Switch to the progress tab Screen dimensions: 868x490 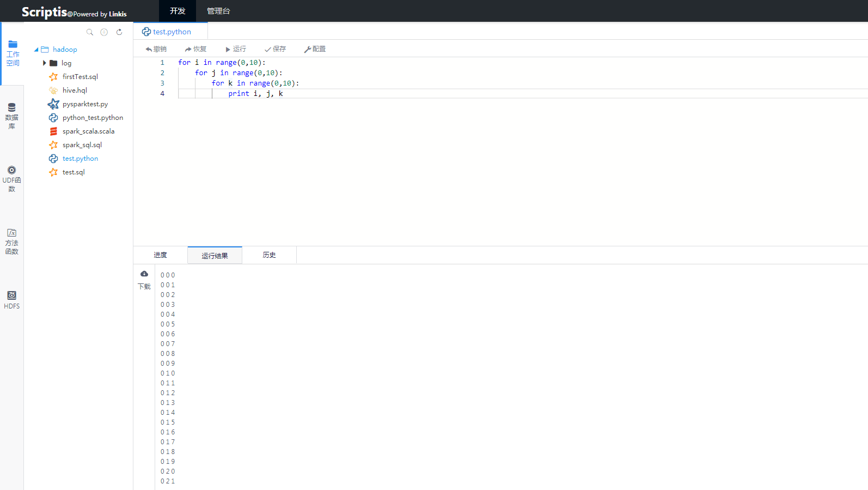[160, 255]
